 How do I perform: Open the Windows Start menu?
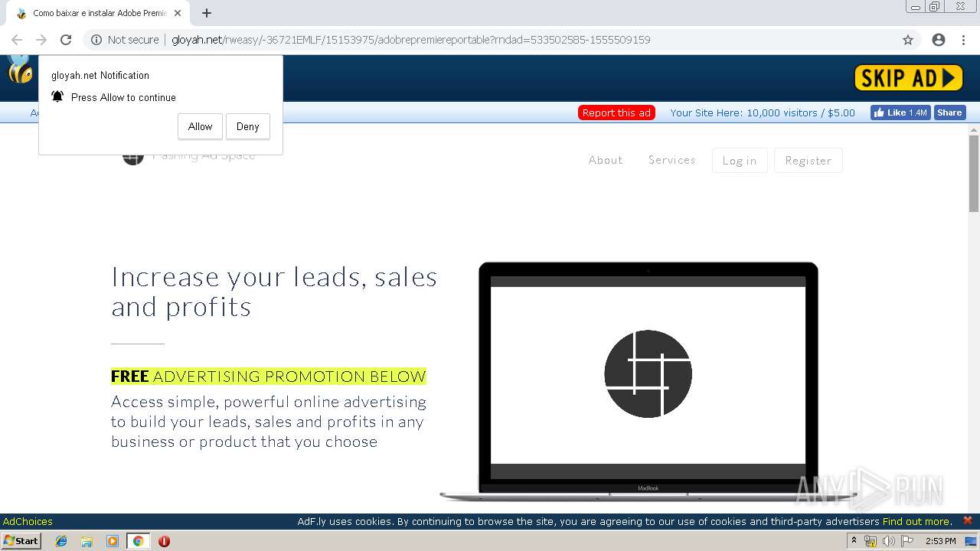pyautogui.click(x=21, y=541)
